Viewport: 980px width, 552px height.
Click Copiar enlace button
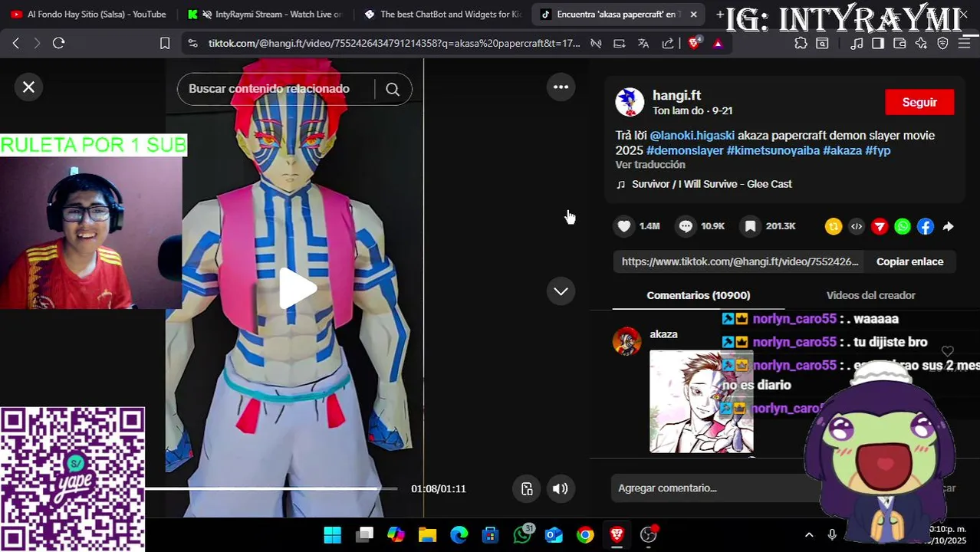click(x=909, y=261)
